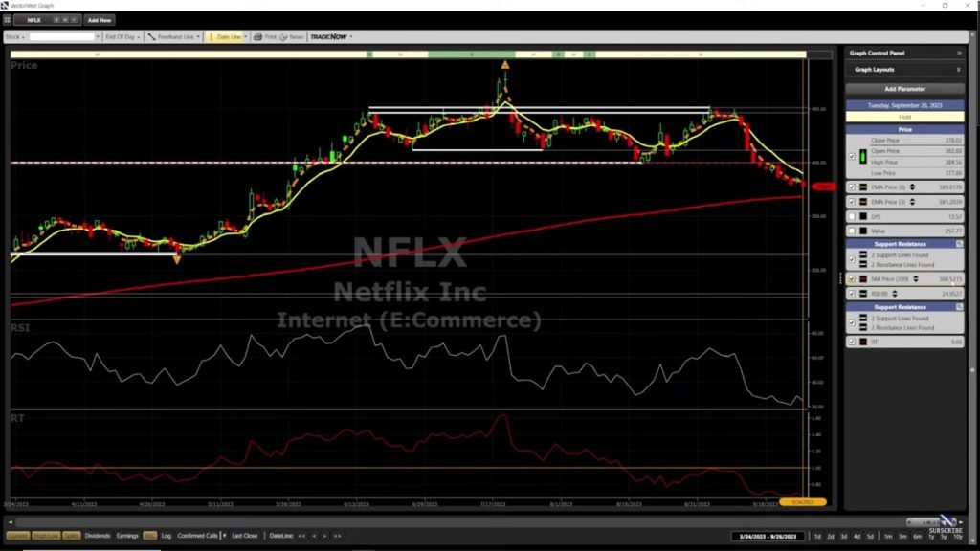Screen dimensions: 980x551
Task: Check the Value parameter checkbox
Action: click(x=852, y=231)
